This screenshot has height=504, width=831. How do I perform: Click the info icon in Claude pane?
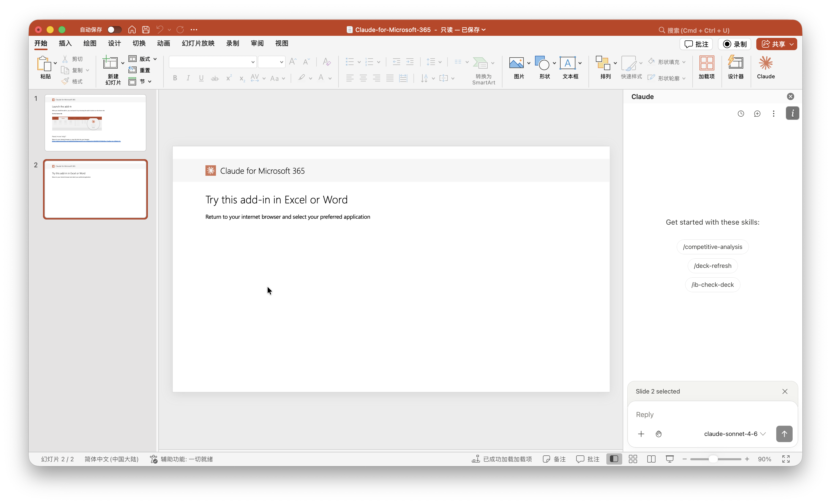point(792,113)
